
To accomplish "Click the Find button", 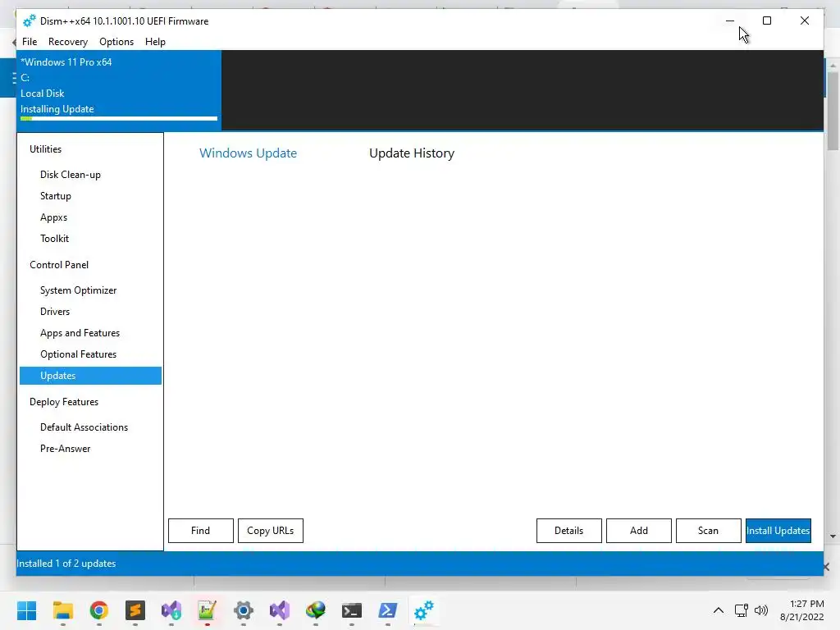I will pyautogui.click(x=201, y=531).
